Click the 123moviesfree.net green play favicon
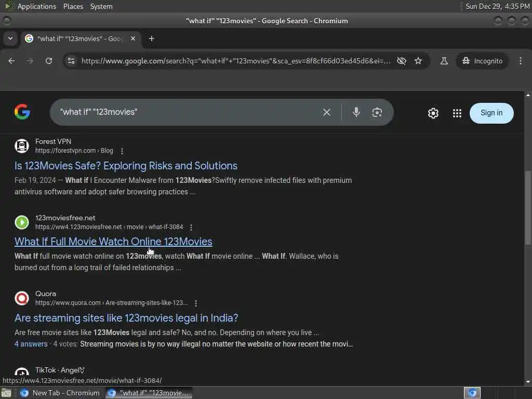 (x=22, y=222)
